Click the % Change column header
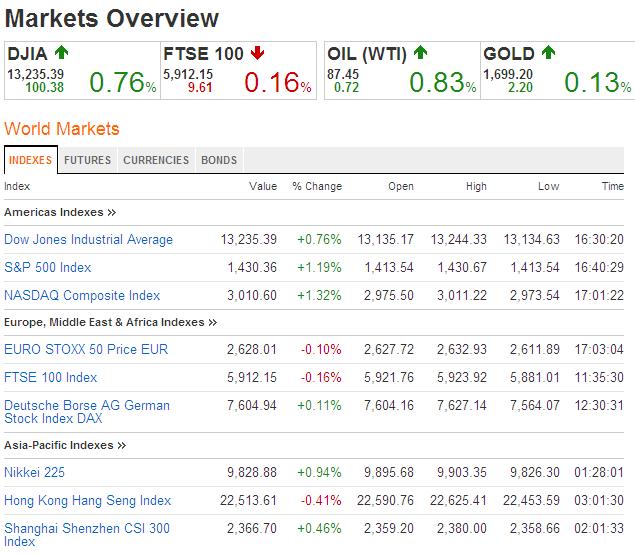The width and height of the screenshot is (635, 555). tap(317, 186)
